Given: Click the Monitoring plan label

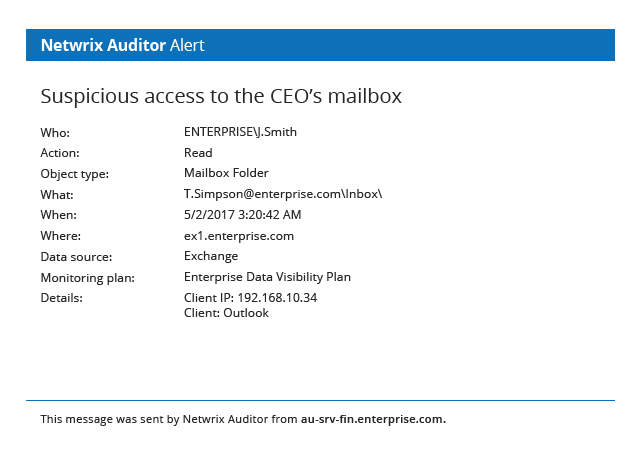Looking at the screenshot, I should click(87, 278).
